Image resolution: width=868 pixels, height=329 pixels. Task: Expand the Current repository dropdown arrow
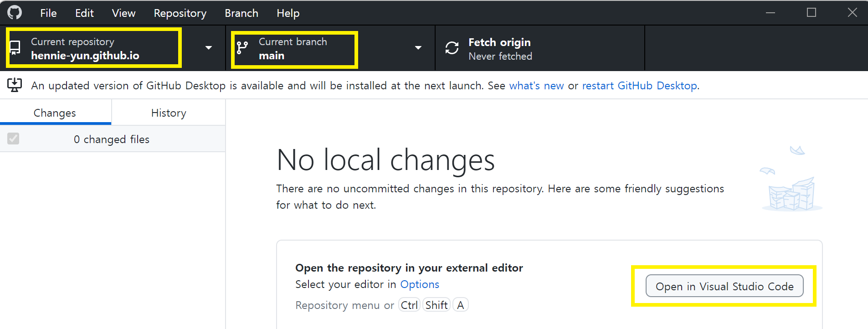point(209,48)
